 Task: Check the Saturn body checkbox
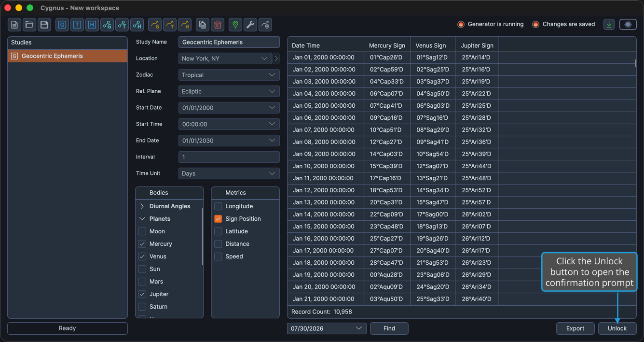tap(142, 307)
